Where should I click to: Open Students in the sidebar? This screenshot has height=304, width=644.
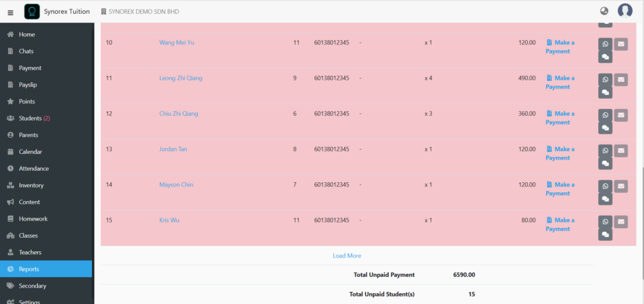pos(46,118)
